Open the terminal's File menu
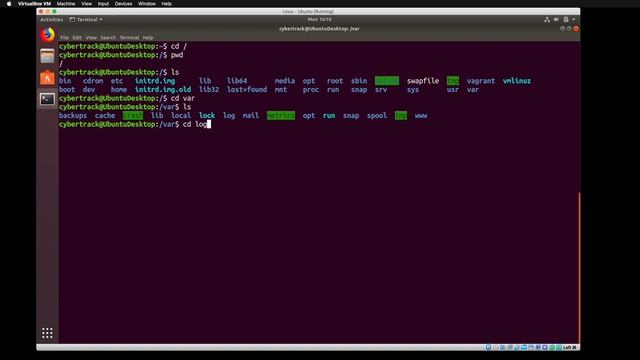 pos(64,38)
